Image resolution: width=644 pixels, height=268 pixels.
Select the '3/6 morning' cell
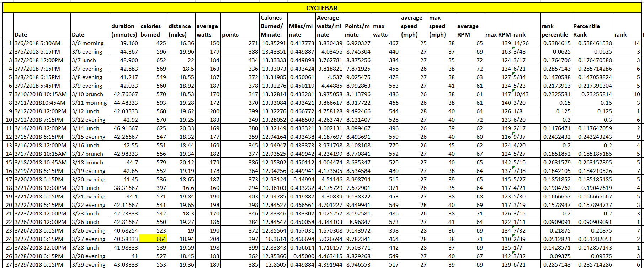90,43
